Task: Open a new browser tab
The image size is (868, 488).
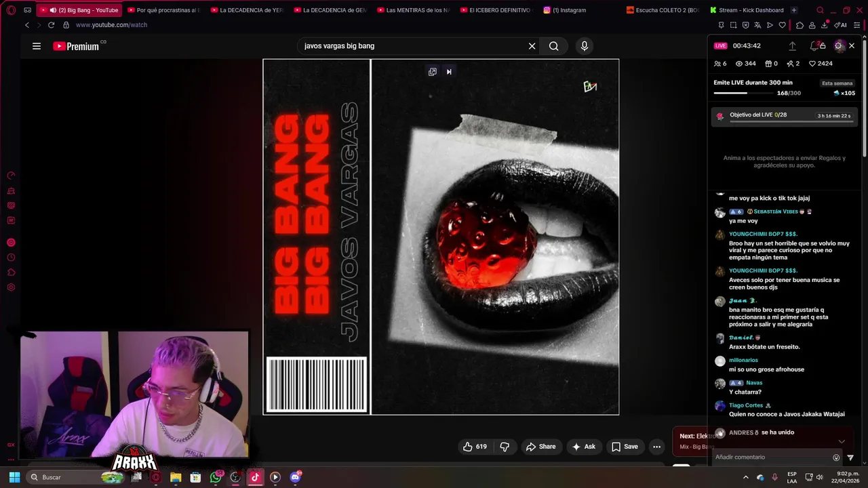Action: tap(794, 10)
